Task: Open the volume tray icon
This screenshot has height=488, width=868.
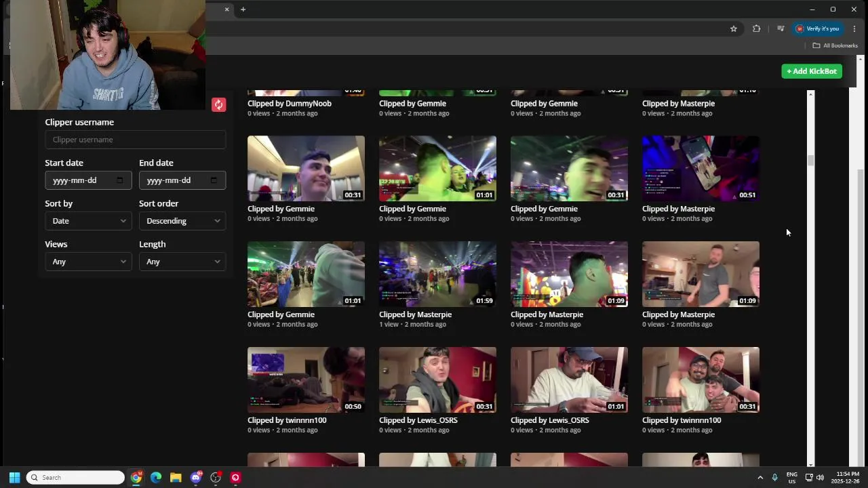Action: (820, 477)
